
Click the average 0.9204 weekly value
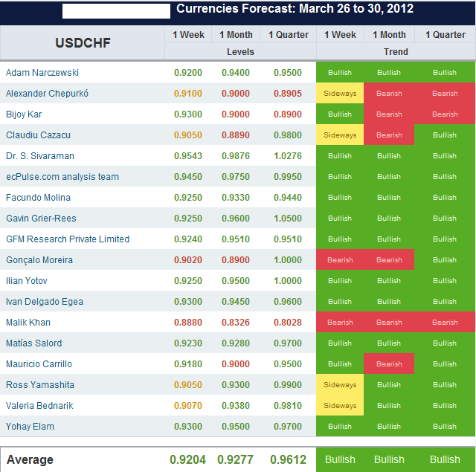point(187,459)
